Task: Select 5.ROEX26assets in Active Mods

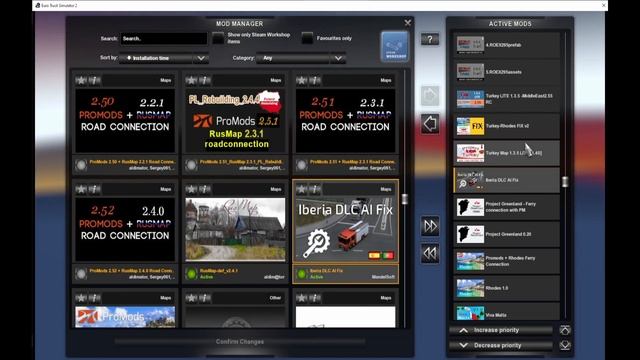Action: pos(507,72)
